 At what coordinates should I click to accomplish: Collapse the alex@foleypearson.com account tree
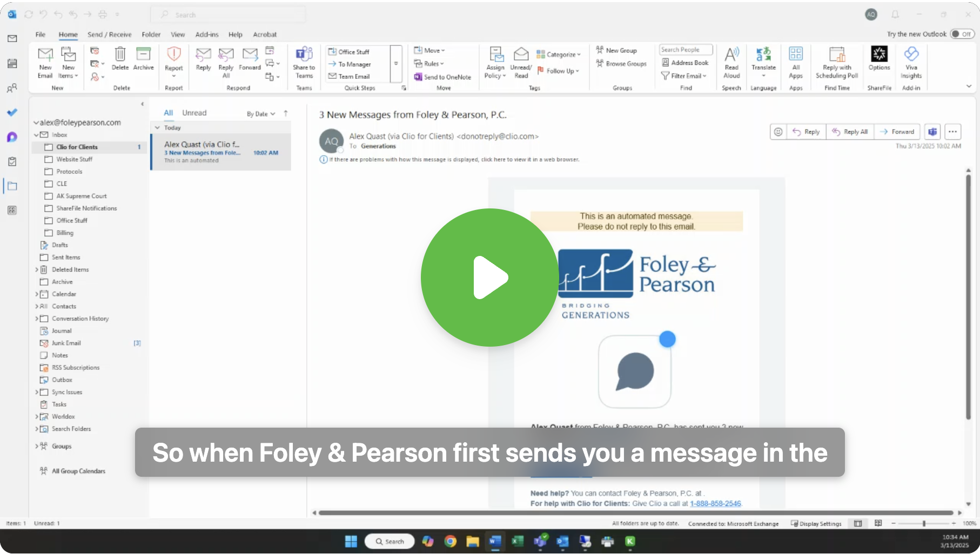coord(36,123)
